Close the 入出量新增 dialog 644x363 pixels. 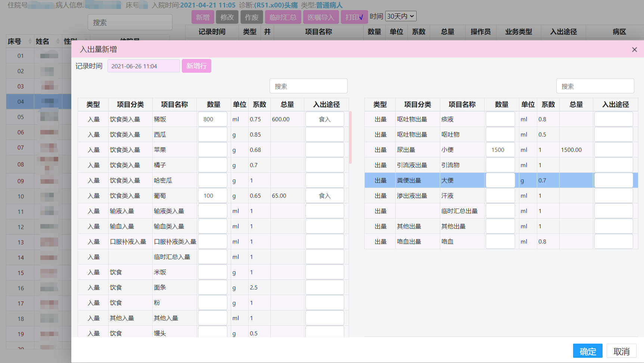pos(634,49)
